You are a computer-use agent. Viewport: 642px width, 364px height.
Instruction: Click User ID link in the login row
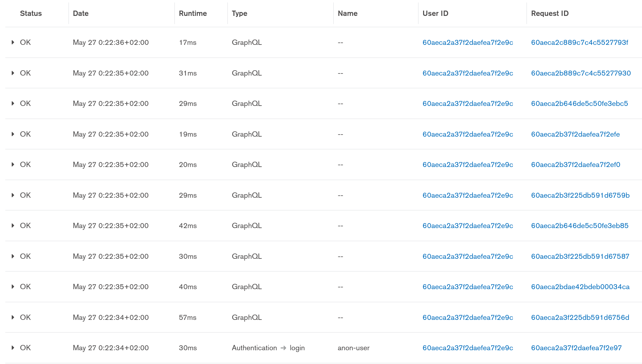[468, 348]
